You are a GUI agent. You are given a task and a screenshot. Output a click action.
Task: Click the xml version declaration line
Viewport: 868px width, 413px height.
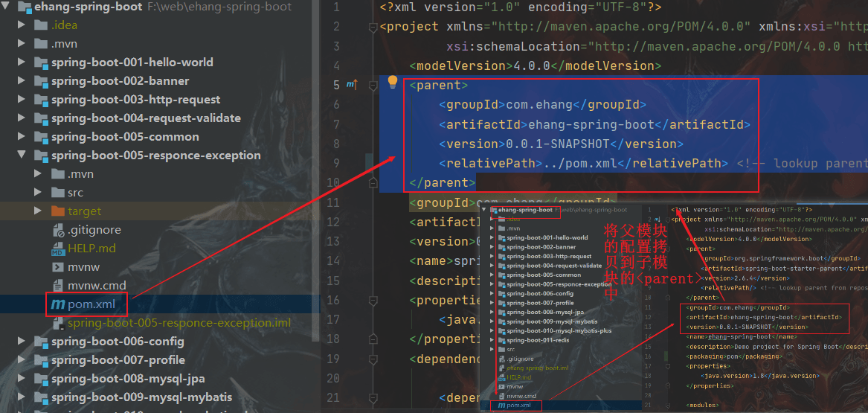[521, 7]
